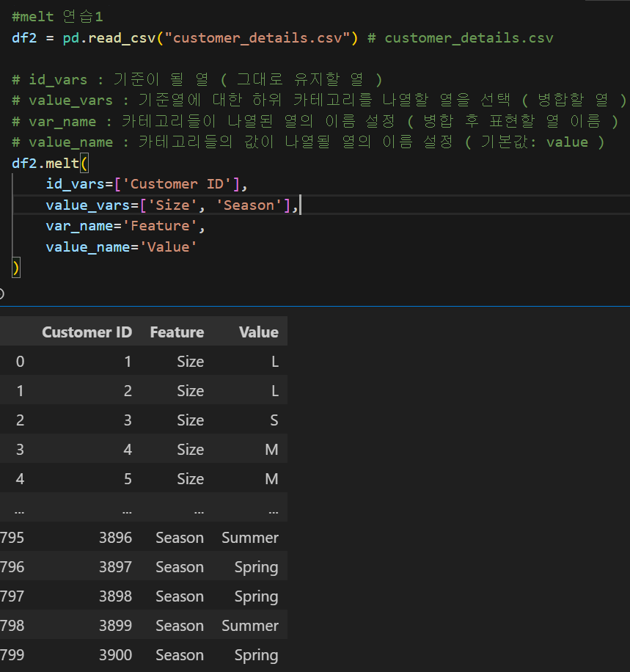
Task: Click the closing yellow parenthesis of melt
Action: point(16,269)
